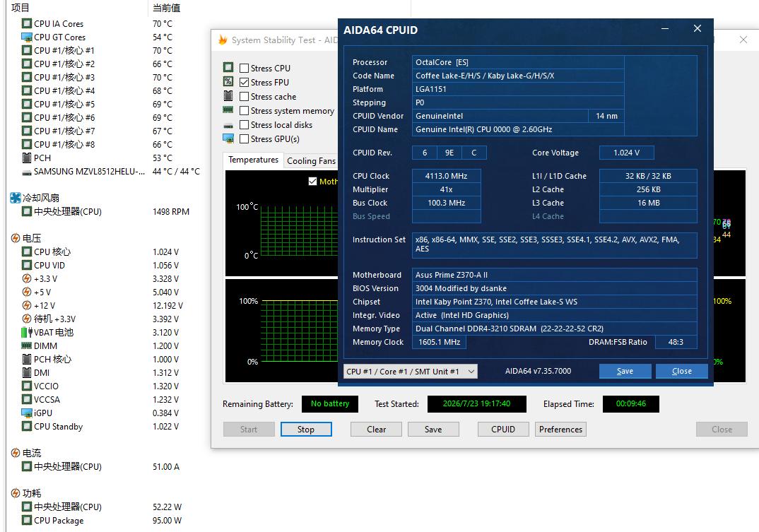Click the +3.3 V lightning icon

coord(27,279)
